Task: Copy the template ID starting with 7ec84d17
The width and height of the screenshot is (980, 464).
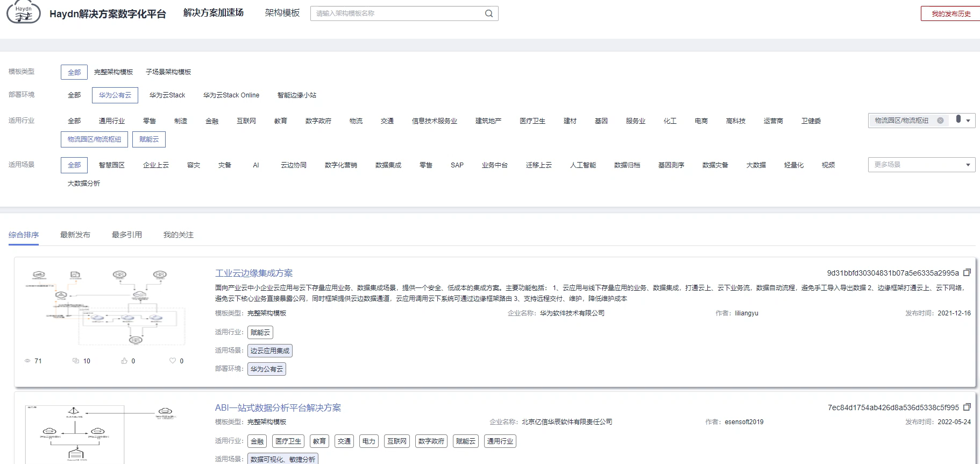Action: click(x=967, y=407)
